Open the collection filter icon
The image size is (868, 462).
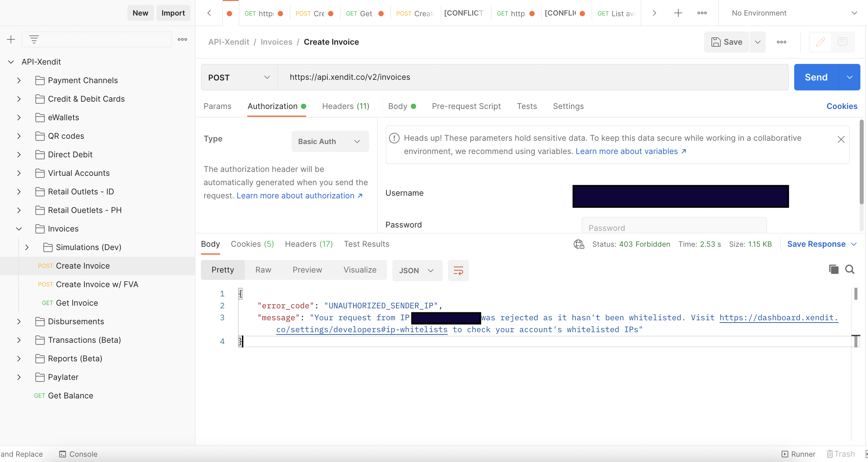click(34, 39)
